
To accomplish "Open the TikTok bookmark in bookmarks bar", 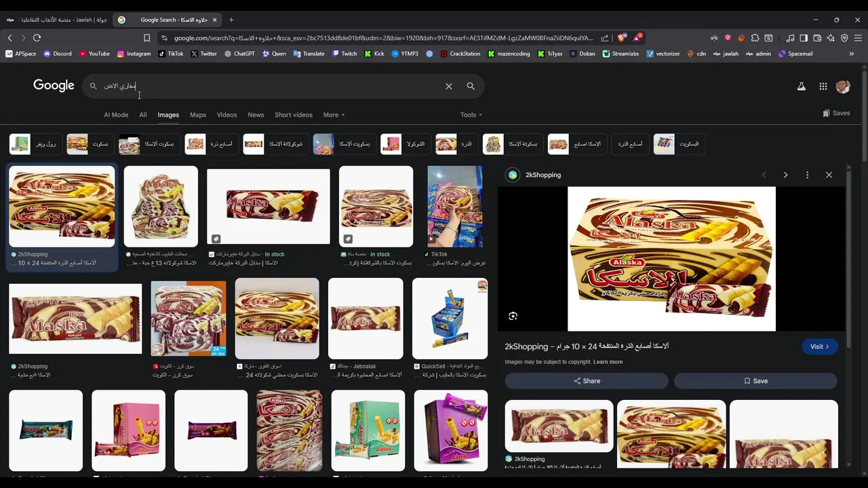I will tap(171, 54).
